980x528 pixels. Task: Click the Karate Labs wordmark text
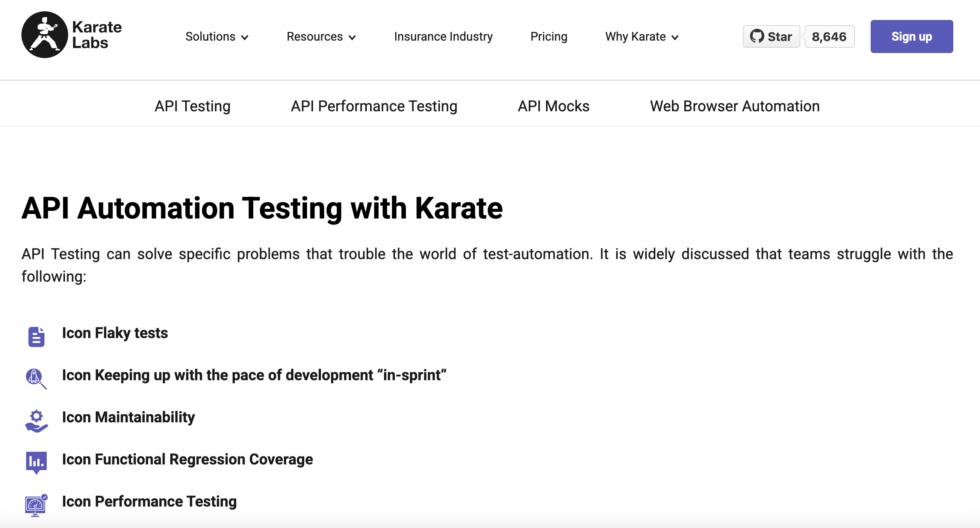pyautogui.click(x=97, y=35)
